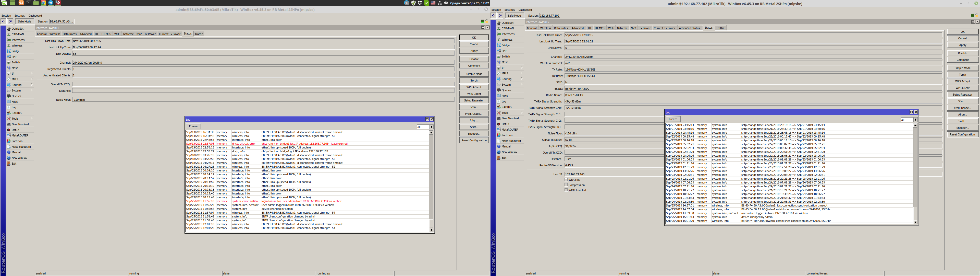Freeze the log in left WinBox window

point(193,126)
